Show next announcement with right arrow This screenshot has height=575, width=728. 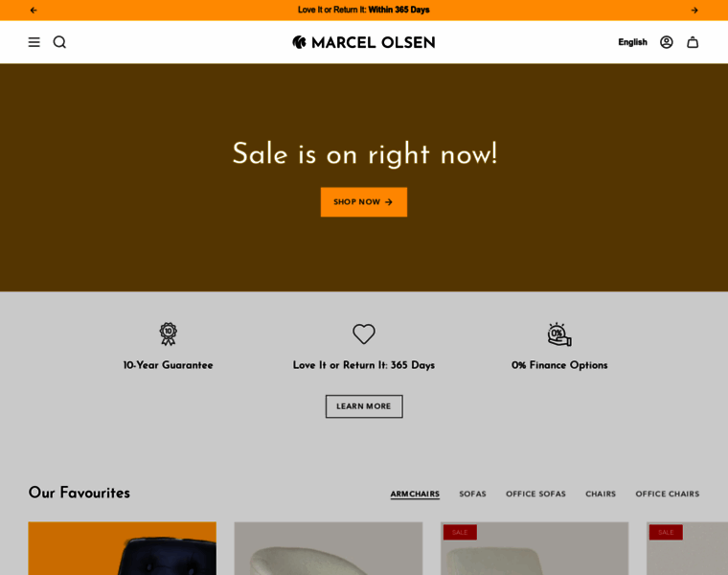694,11
